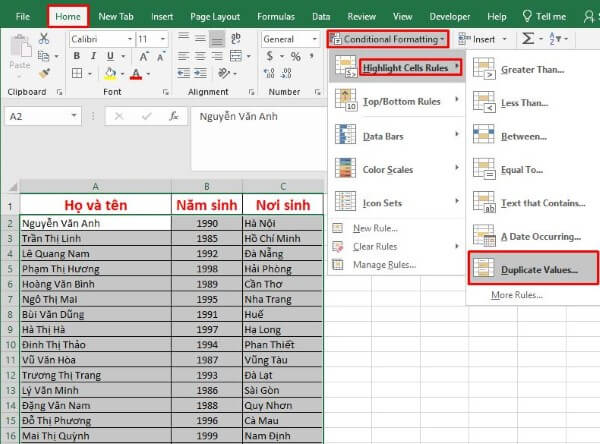Click the formula bar Enter checkmark icon
The image size is (600, 444).
(x=146, y=116)
